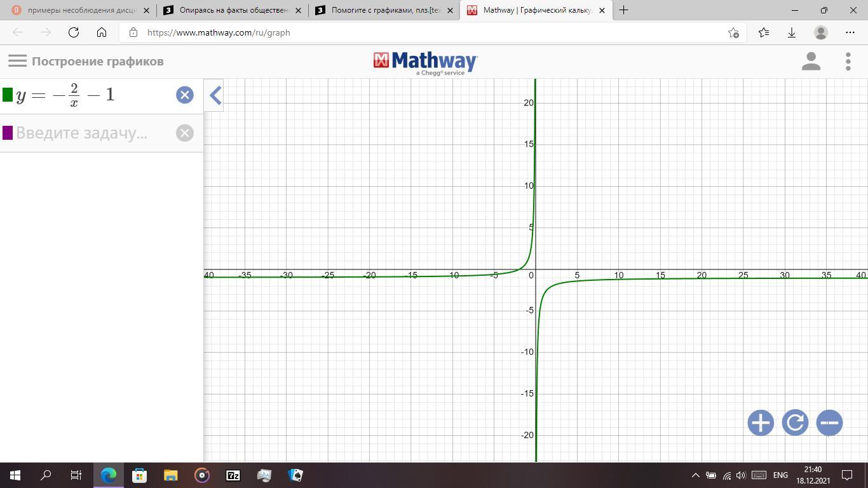This screenshot has height=488, width=868.
Task: Open Edge settings and more menu
Action: [850, 32]
